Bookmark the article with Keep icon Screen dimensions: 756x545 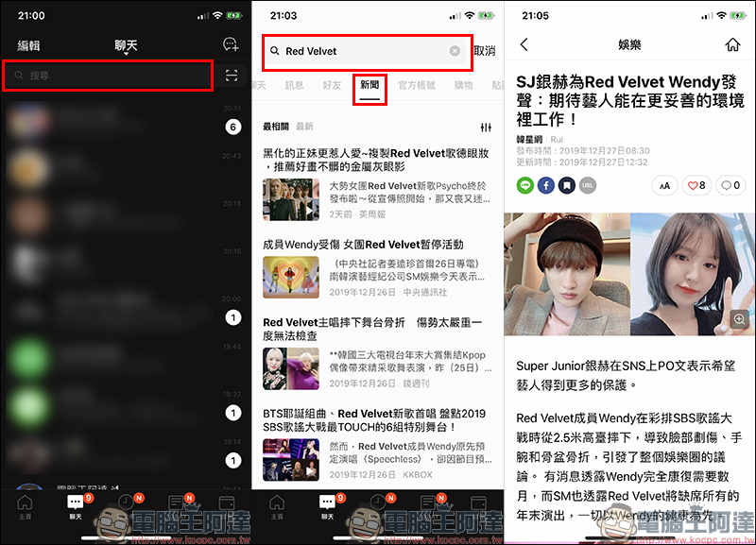566,185
